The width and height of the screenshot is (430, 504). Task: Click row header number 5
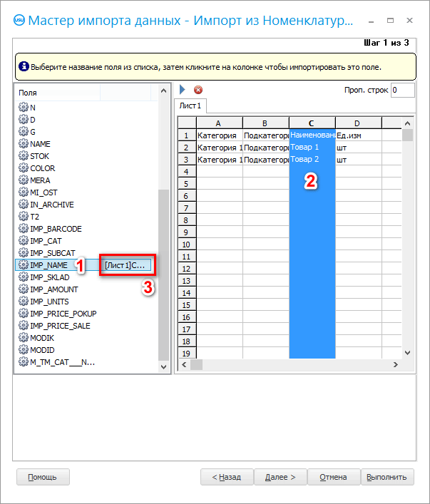[187, 184]
